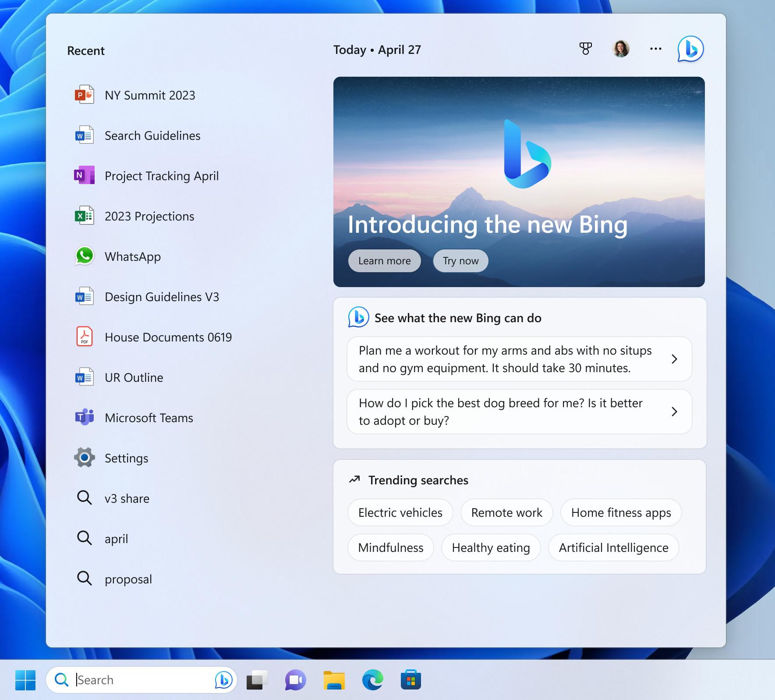This screenshot has height=700, width=775.
Task: Open File Explorer from the taskbar
Action: coord(334,680)
